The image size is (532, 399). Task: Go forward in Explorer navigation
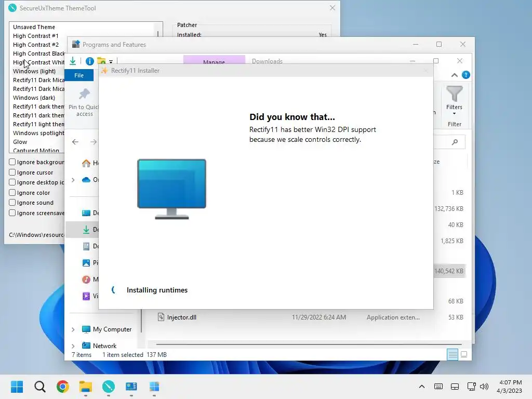pos(94,142)
